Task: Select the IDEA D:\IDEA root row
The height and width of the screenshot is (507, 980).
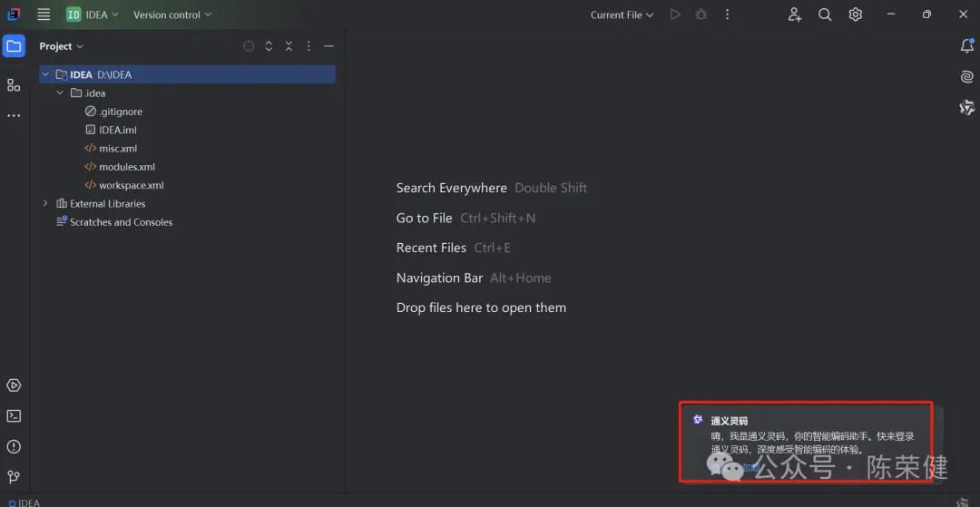Action: pos(188,74)
